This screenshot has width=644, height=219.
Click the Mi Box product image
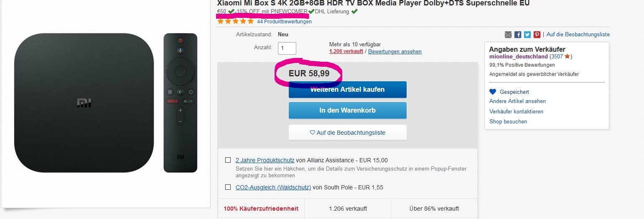point(105,103)
